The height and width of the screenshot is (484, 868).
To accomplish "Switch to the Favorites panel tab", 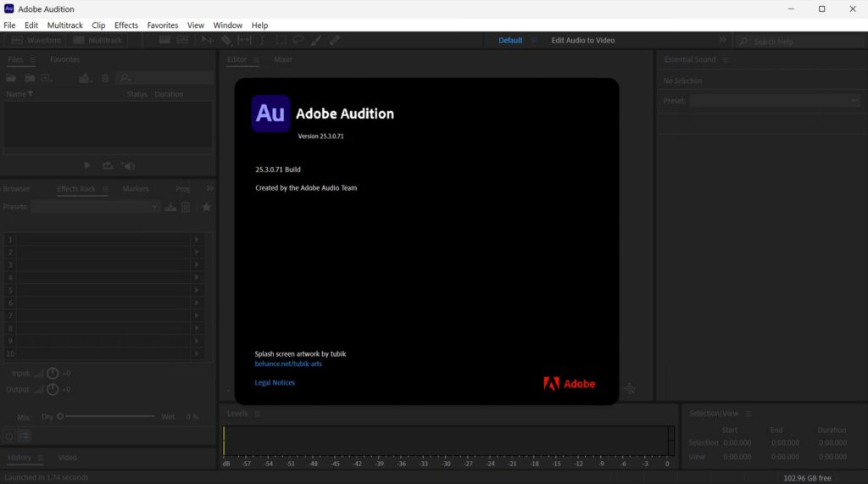I will click(64, 60).
